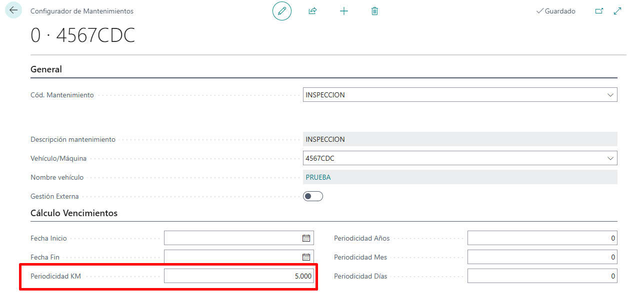Click the Descripción mantenimiento INSPECCION value
644x304 pixels.
(460, 139)
